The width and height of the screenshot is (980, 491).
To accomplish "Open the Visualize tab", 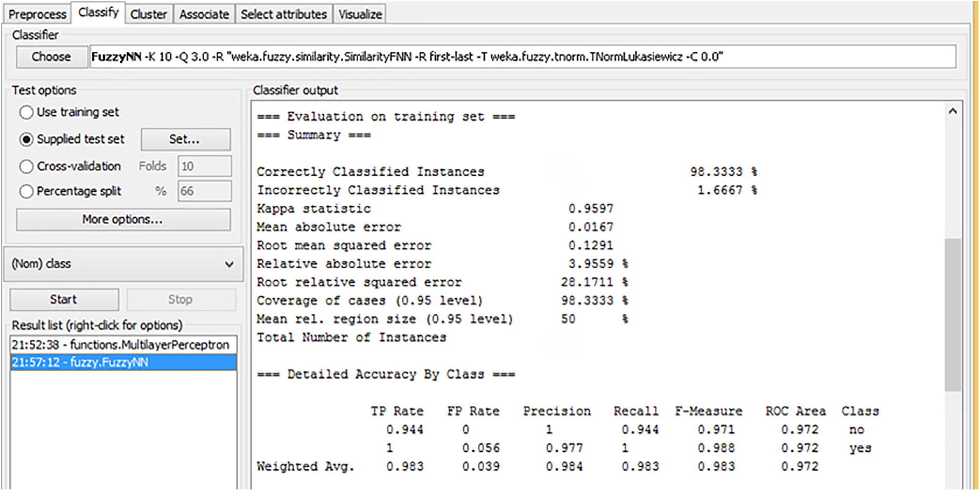I will coord(360,14).
